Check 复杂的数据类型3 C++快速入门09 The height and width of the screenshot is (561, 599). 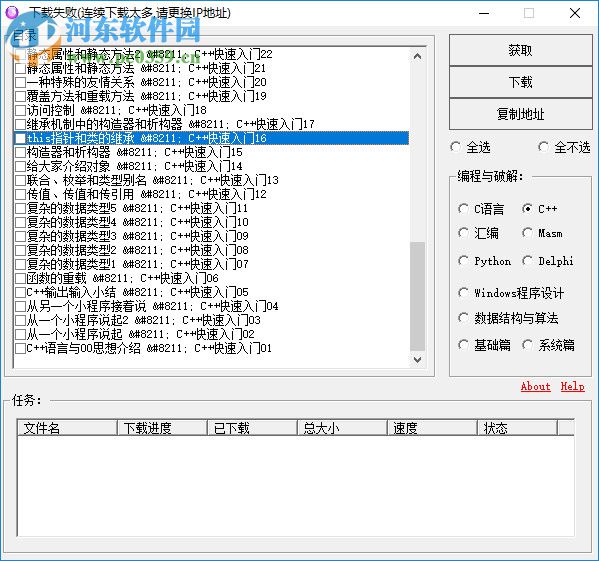click(x=20, y=236)
